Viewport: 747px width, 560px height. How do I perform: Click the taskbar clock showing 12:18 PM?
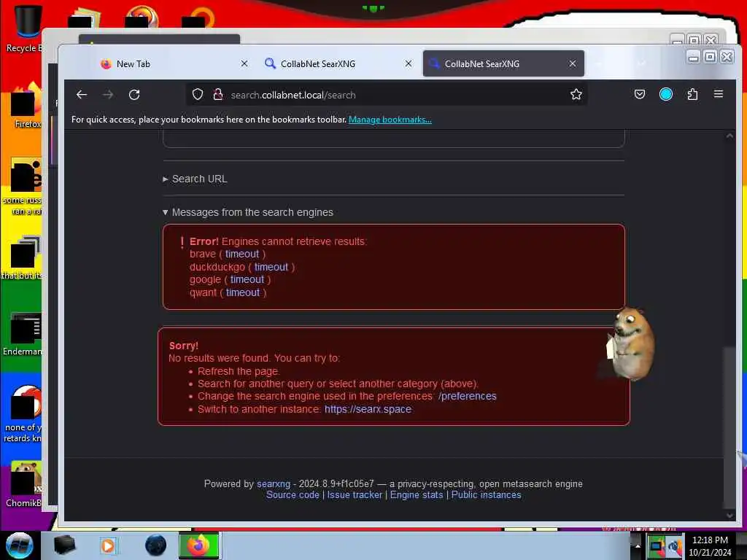710,545
